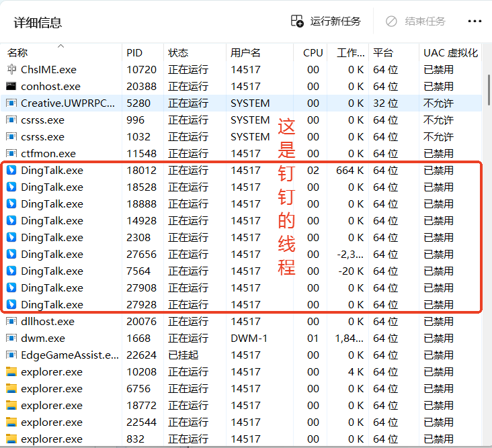Click the DingTalk icon for PID 14928
The height and width of the screenshot is (448, 492).
coord(11,220)
